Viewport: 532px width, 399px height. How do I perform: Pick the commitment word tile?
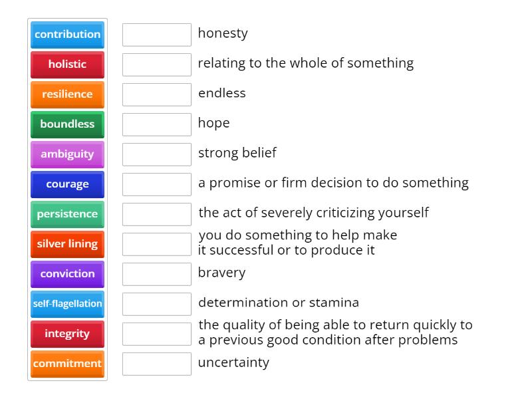[x=67, y=364]
